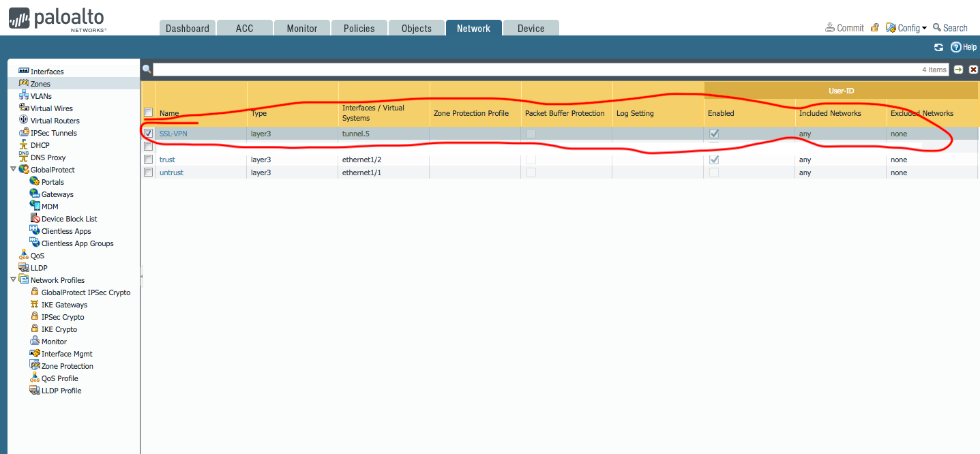980x454 pixels.
Task: Click into the zones filter search field
Action: tap(532, 70)
